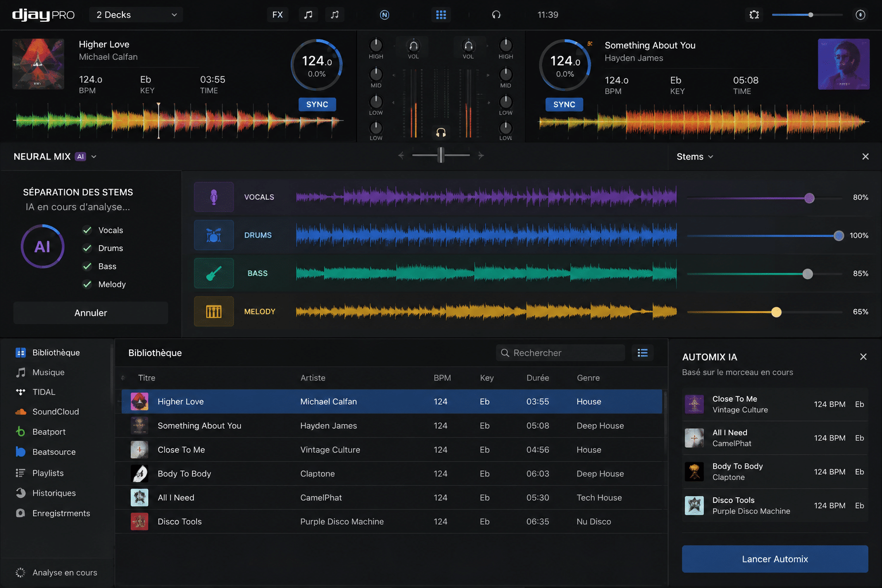The width and height of the screenshot is (882, 588).
Task: Click the Bass guitar stem icon
Action: point(214,273)
